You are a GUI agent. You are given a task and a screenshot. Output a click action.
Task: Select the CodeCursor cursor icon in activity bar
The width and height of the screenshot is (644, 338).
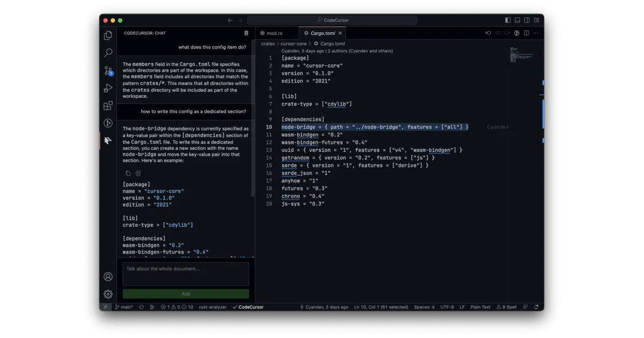point(108,141)
